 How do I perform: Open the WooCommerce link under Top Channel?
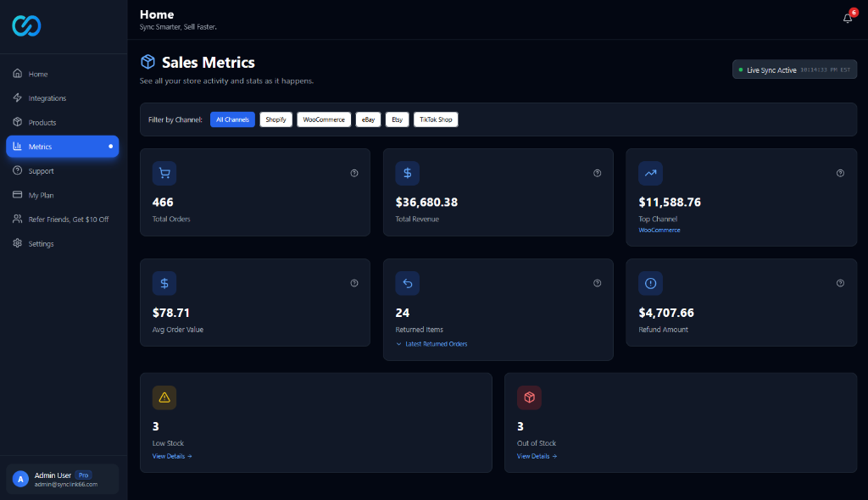659,230
